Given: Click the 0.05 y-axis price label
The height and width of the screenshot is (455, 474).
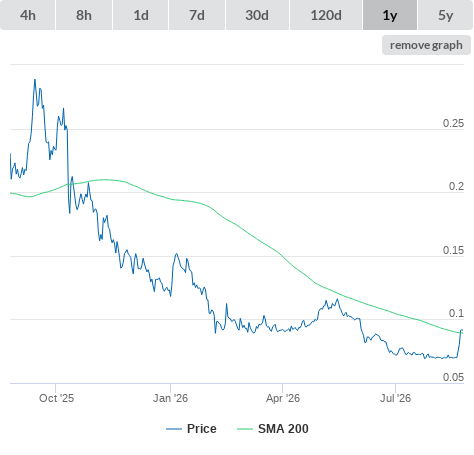Looking at the screenshot, I should [453, 377].
